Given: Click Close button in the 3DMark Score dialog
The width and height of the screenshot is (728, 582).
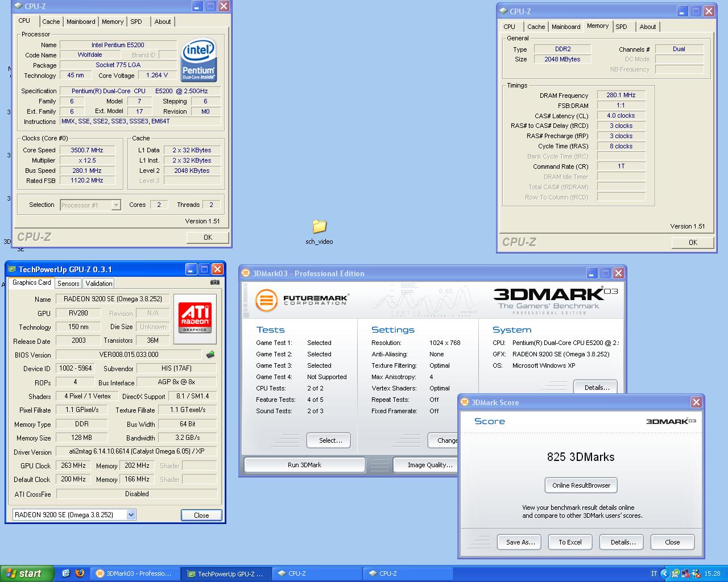Looking at the screenshot, I should tap(672, 542).
